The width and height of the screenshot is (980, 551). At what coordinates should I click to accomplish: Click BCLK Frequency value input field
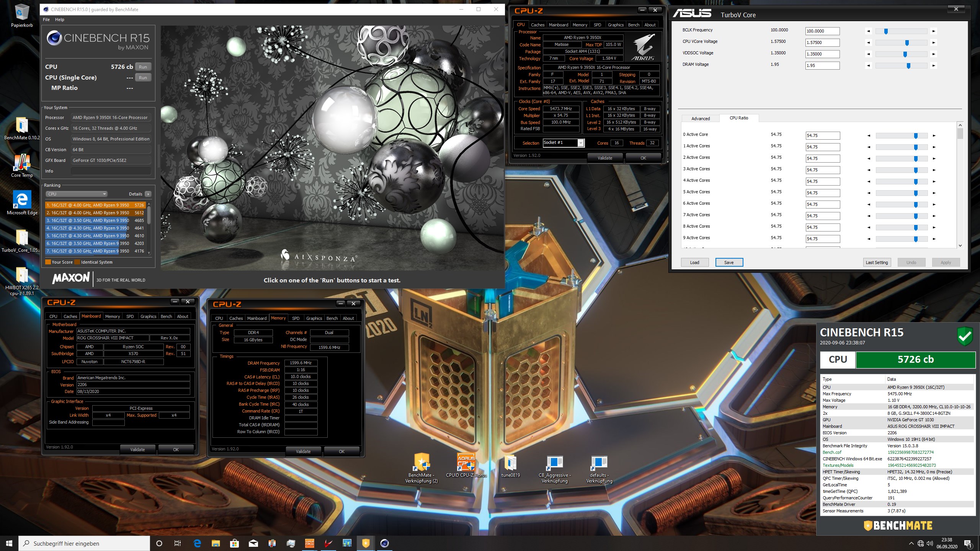tap(822, 31)
